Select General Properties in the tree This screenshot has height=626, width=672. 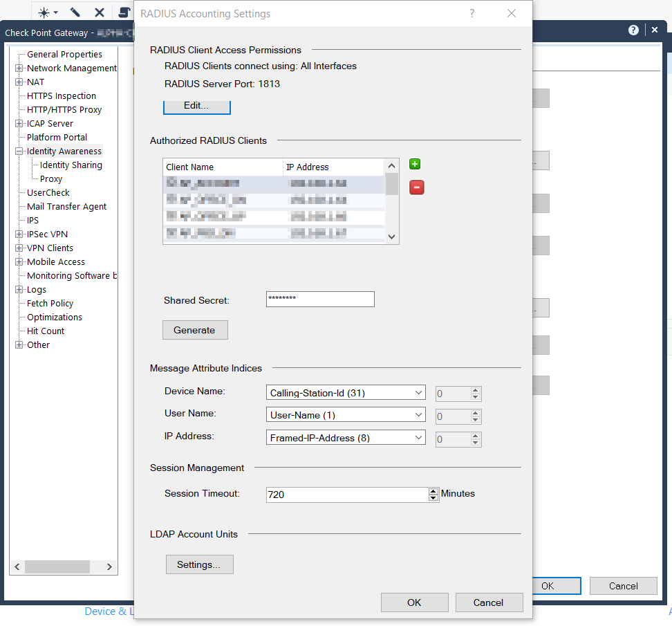[x=65, y=55]
